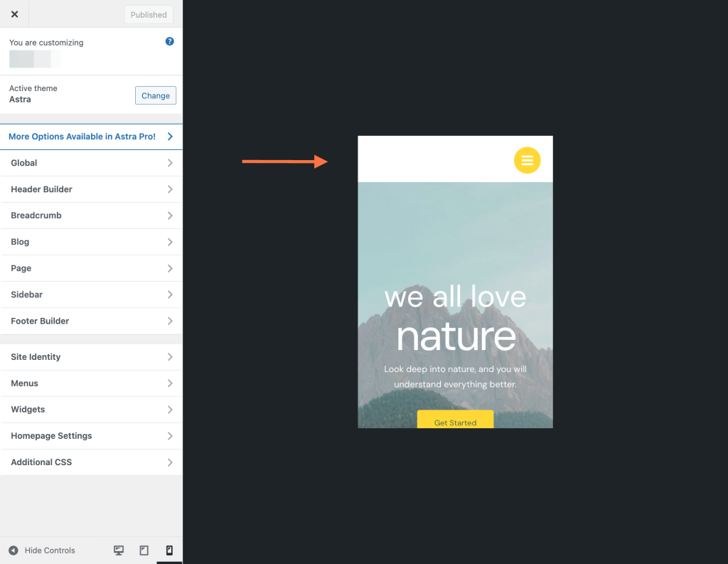Change the active theme
728x564 pixels.
point(156,95)
